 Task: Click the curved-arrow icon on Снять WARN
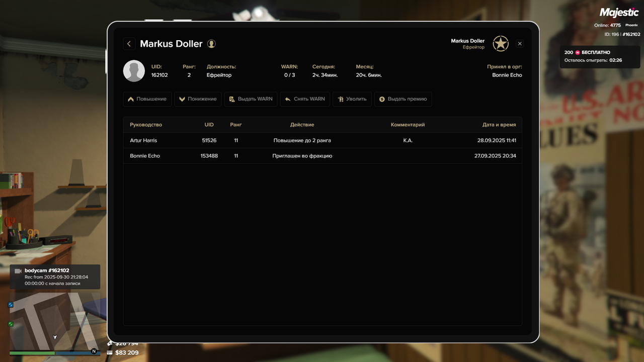288,99
